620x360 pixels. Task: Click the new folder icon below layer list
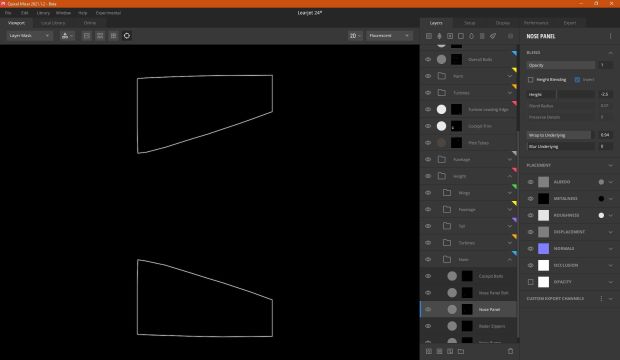pyautogui.click(x=461, y=351)
